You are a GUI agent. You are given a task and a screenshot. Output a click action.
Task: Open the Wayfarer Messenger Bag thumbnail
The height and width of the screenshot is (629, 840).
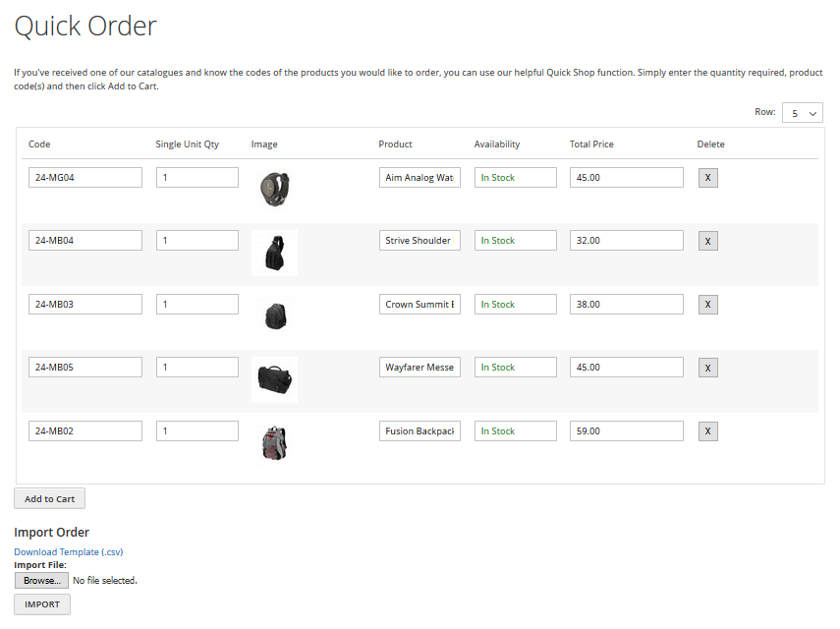[274, 379]
